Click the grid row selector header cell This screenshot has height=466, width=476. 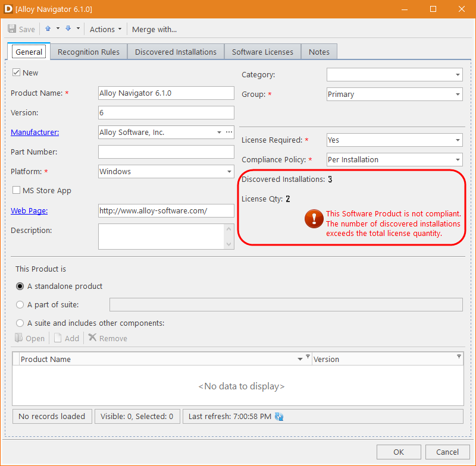pyautogui.click(x=16, y=359)
